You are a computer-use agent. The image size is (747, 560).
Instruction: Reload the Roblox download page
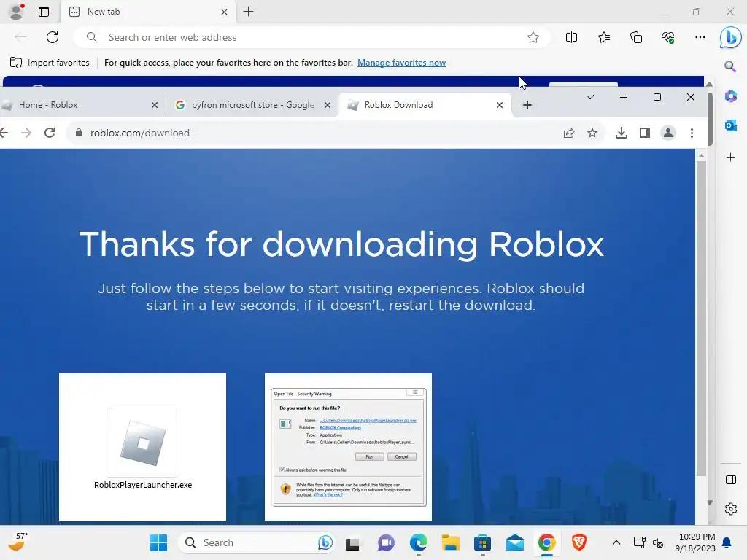click(50, 133)
